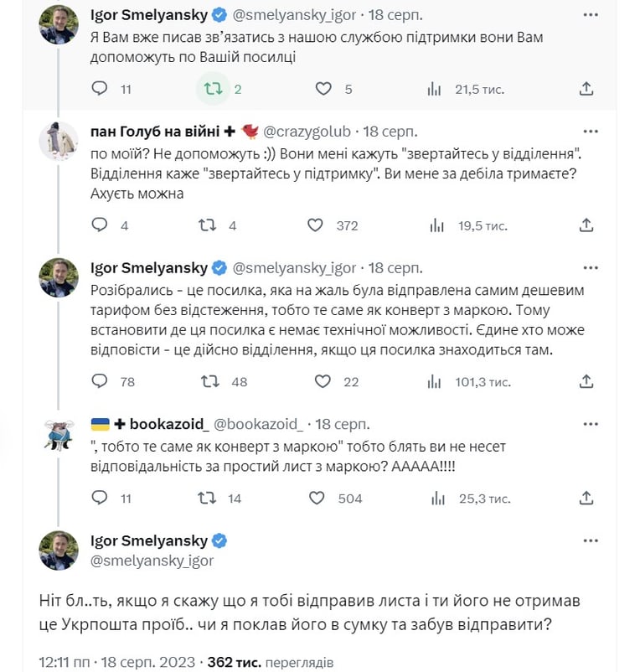Open bookazoid_ avatar thumbnail
The image size is (640, 672).
coord(59,434)
